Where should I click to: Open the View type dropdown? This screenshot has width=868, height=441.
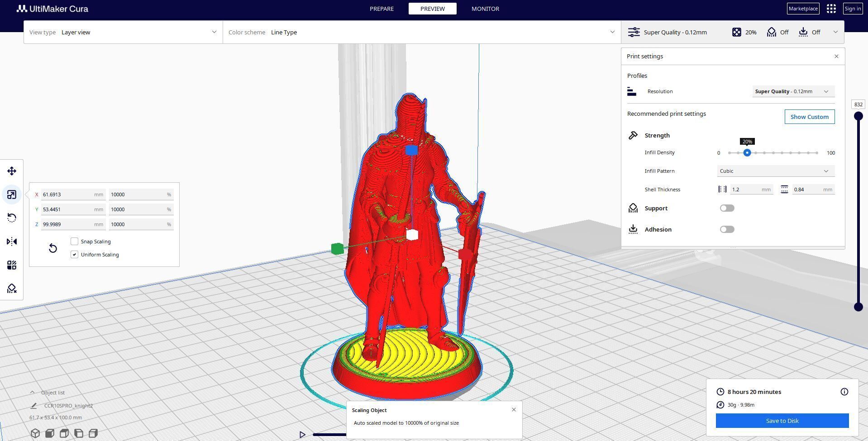(123, 32)
